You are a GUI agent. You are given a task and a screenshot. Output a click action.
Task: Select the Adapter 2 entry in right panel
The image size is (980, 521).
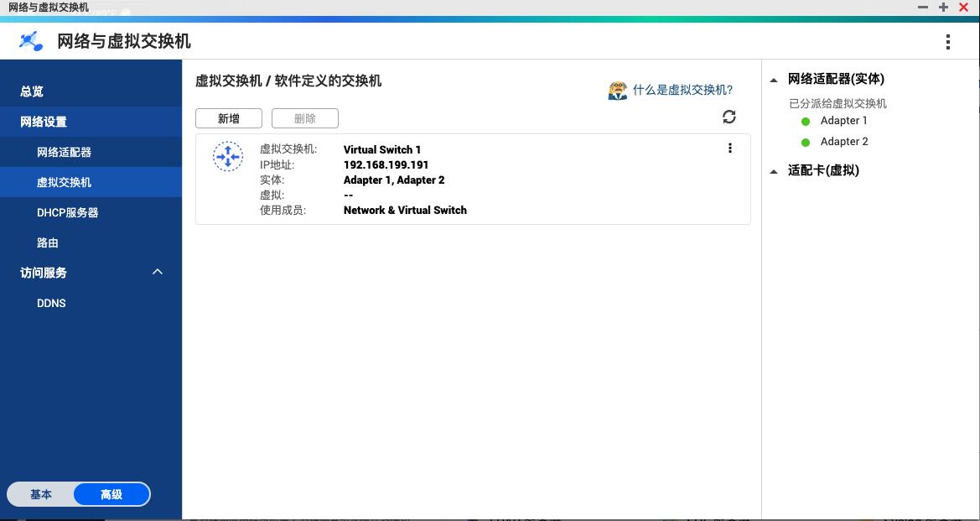843,141
